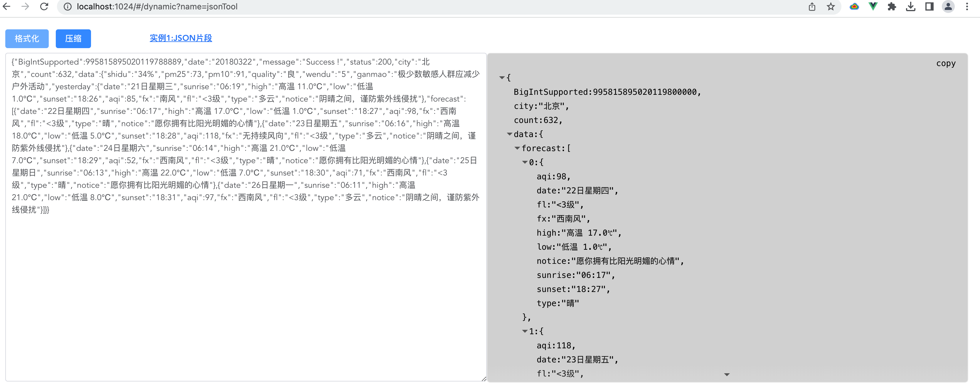
Task: Open the user profile avatar
Action: coord(948,6)
